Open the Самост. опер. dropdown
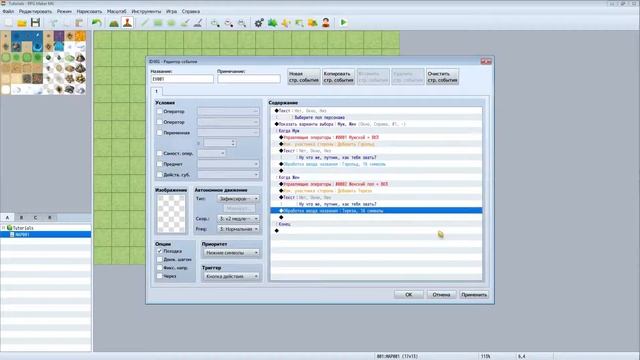The width and height of the screenshot is (640, 360). click(211, 153)
